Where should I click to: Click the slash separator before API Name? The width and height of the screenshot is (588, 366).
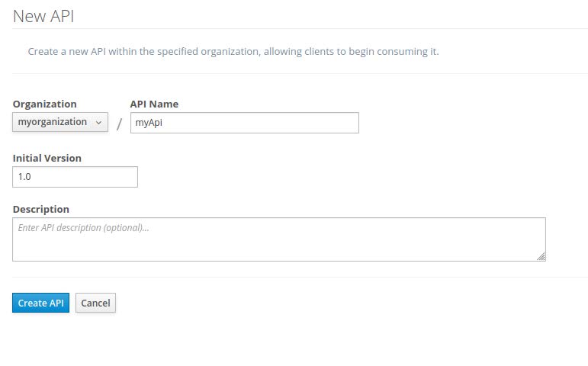119,124
